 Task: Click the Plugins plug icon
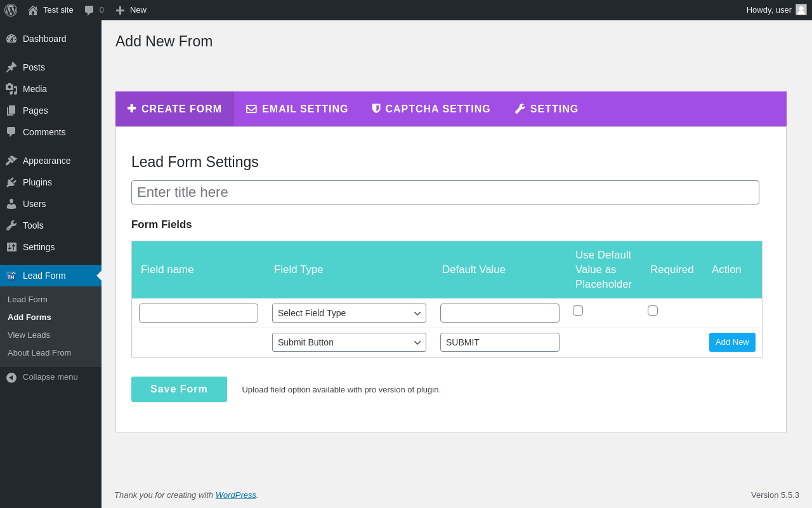click(x=11, y=182)
